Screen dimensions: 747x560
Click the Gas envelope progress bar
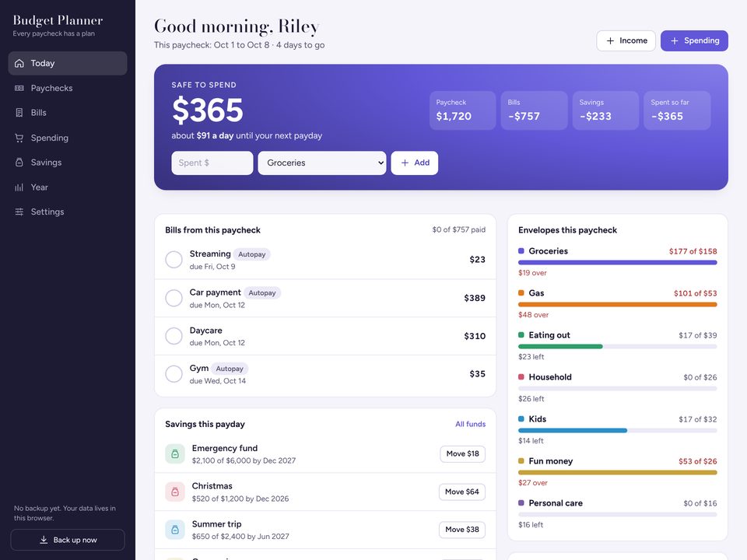click(617, 304)
